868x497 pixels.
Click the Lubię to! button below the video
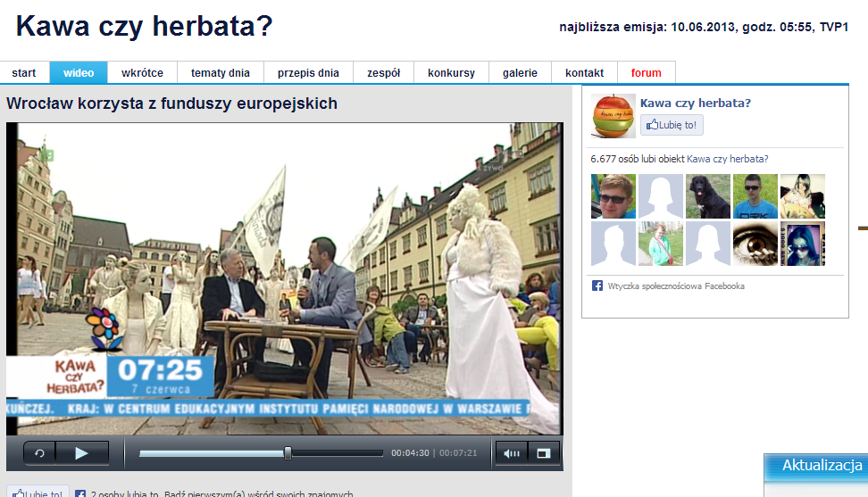click(38, 492)
